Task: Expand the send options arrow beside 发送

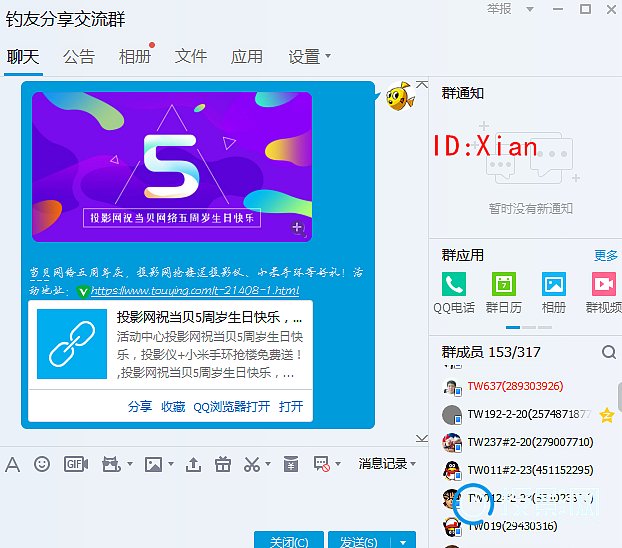Action: coord(403,542)
